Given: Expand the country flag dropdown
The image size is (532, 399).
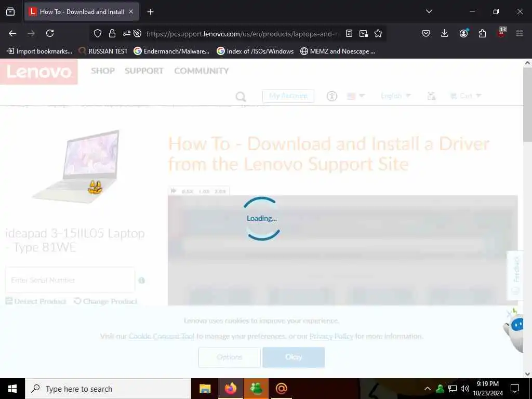Looking at the screenshot, I should [355, 96].
